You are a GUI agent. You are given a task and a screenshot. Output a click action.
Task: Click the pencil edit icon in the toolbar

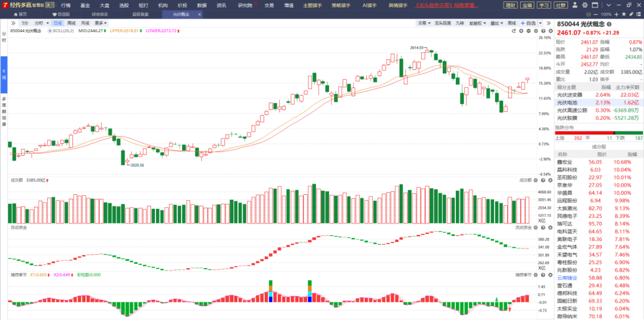(631, 15)
